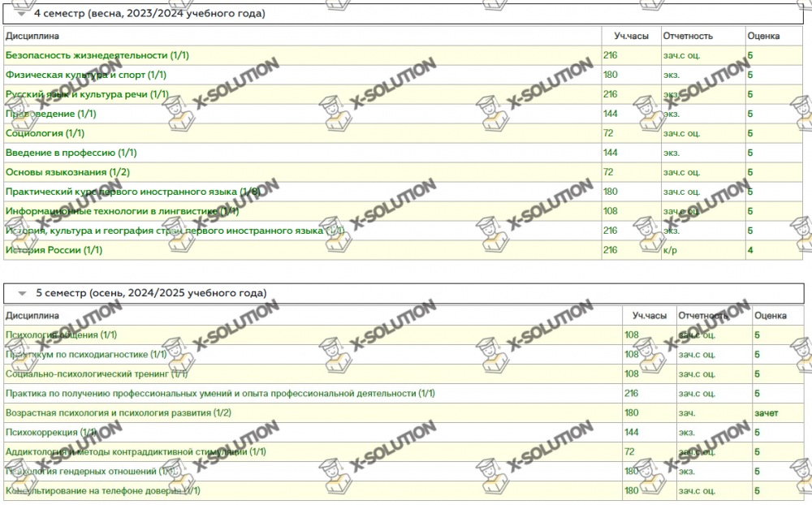The image size is (812, 505).
Task: Select grade 4 for История России
Action: (x=749, y=250)
